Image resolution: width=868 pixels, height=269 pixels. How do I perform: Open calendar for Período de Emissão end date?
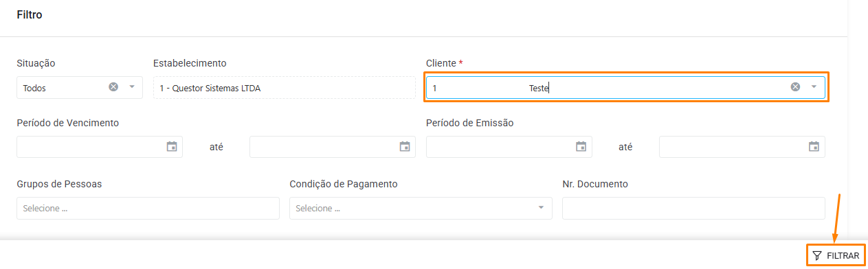[814, 146]
